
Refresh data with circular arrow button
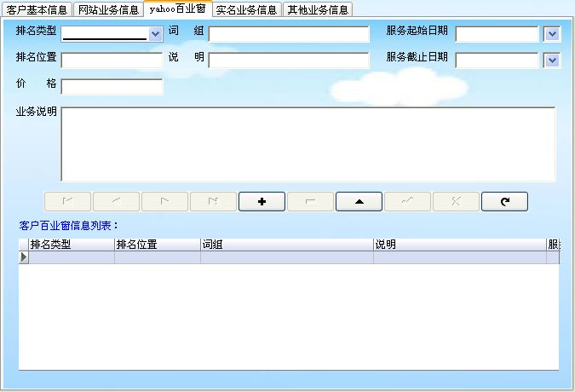(504, 201)
